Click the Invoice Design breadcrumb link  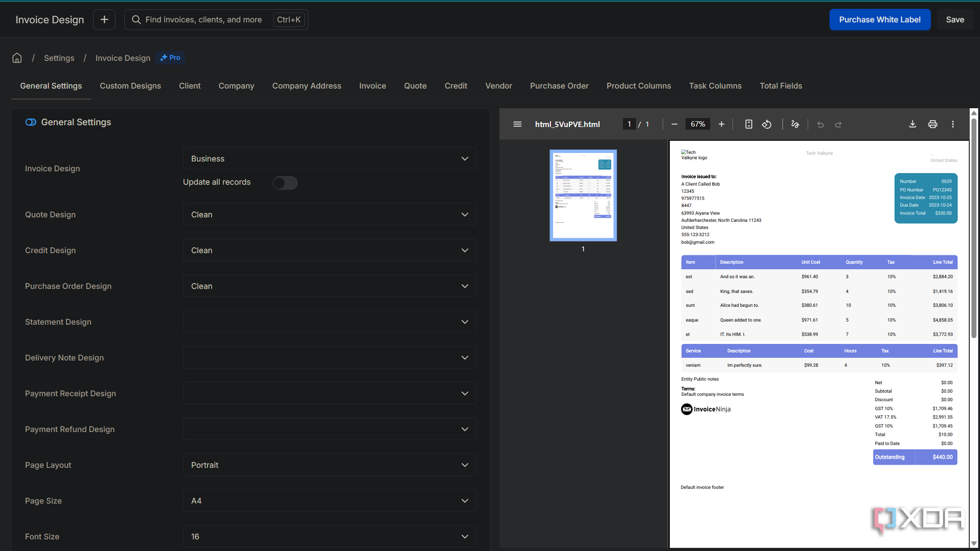point(123,58)
